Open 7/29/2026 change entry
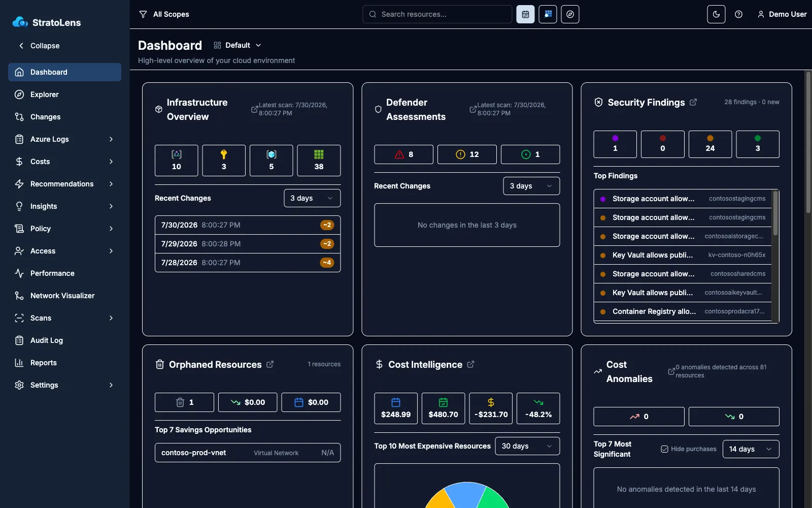This screenshot has height=508, width=812. click(248, 244)
